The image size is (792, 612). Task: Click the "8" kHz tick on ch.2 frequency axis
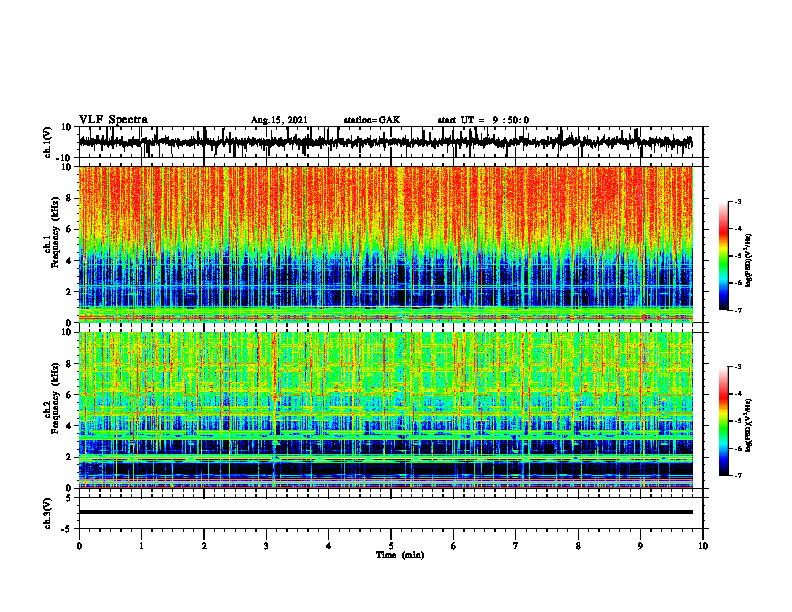(x=69, y=364)
